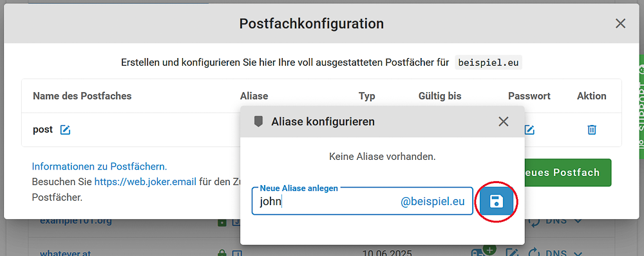Open the Informationen zu Postfächern link
This screenshot has width=644, height=256.
99,166
